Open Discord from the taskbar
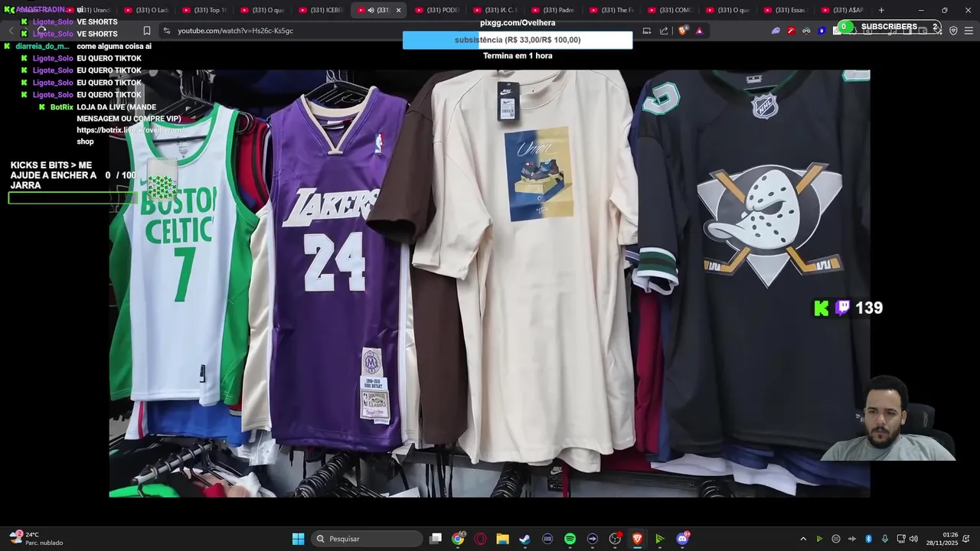Viewport: 980px width, 551px height. point(682,539)
